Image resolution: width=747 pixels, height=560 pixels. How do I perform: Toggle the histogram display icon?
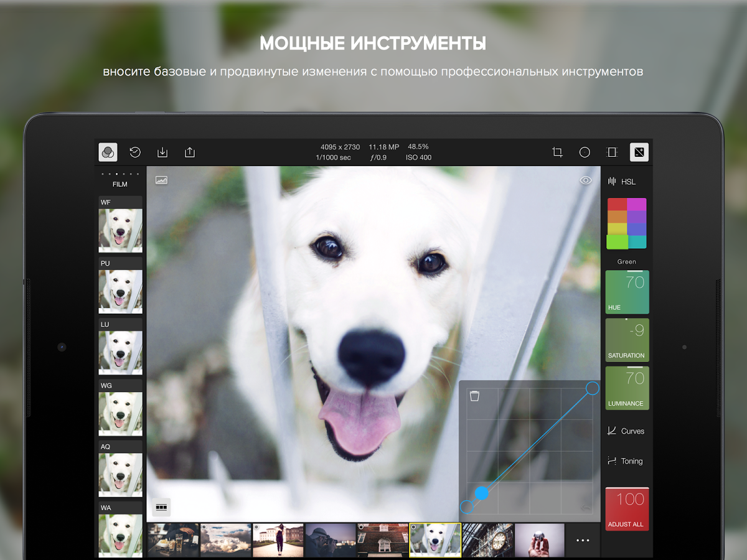click(161, 180)
